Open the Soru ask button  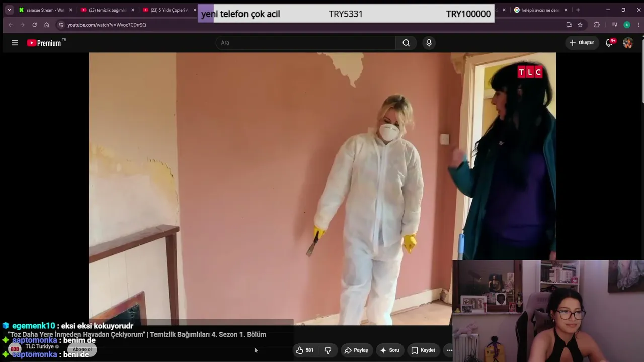[x=390, y=350]
